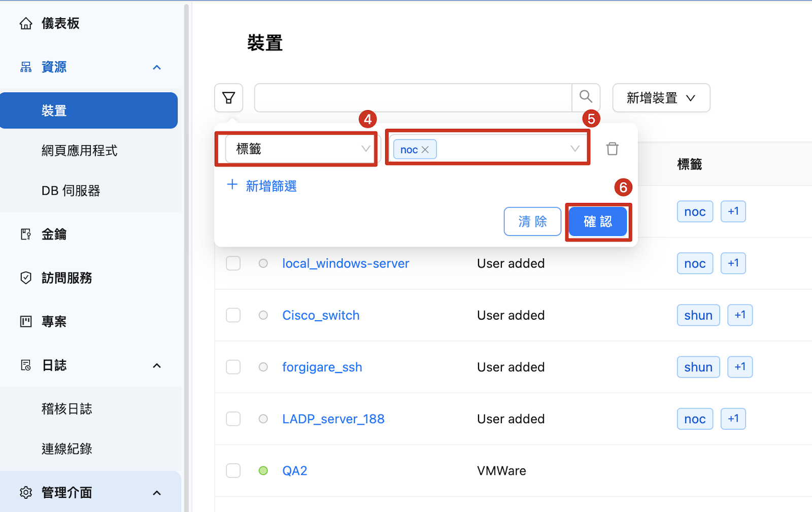Check the Cisco_switch row checkbox
This screenshot has width=812, height=512.
click(233, 315)
